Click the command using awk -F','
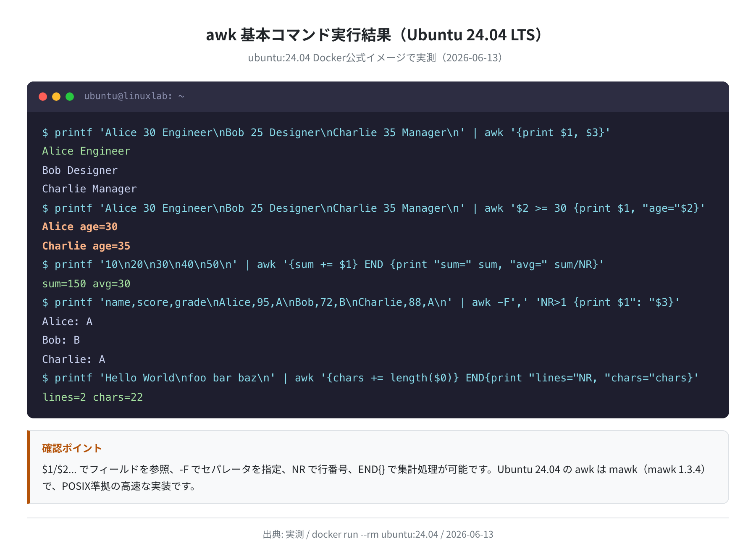Image resolution: width=756 pixels, height=557 pixels. pos(361,302)
